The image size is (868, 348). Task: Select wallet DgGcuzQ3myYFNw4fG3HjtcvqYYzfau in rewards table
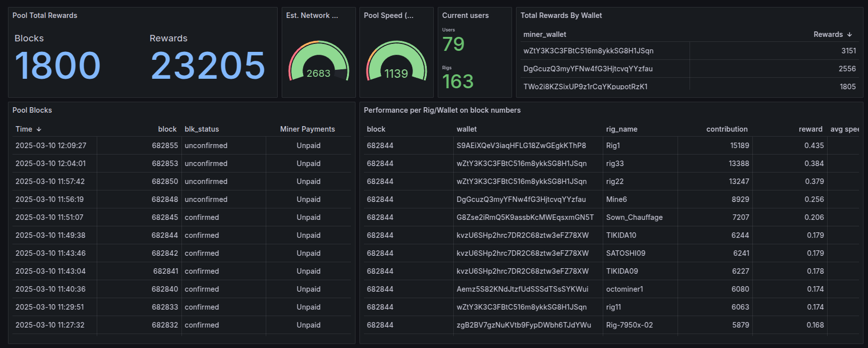588,69
